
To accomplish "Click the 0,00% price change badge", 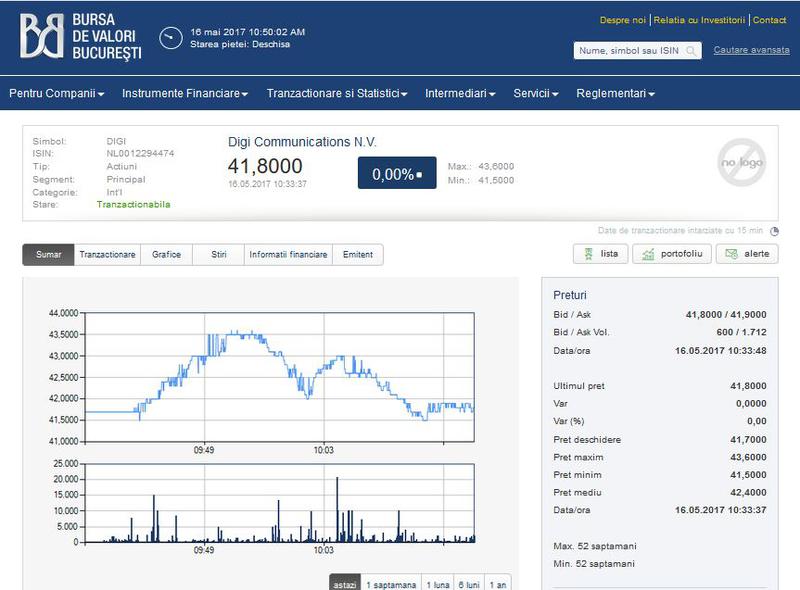I will click(396, 173).
